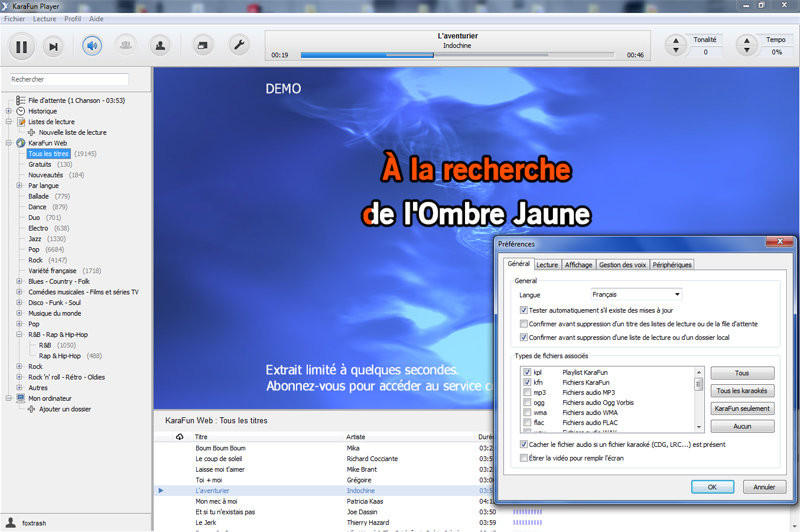Click the Listes de lecture icon
Viewport: 800px width, 532px height.
coord(21,121)
